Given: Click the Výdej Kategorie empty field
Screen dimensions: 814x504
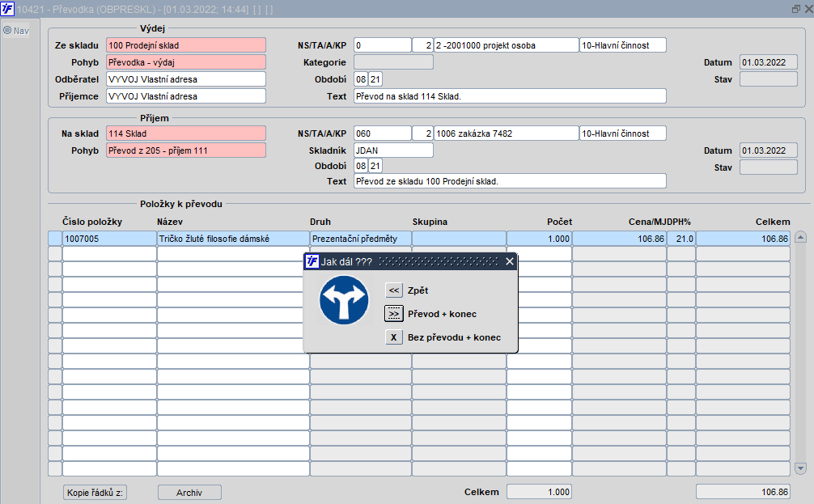Looking at the screenshot, I should tap(393, 62).
